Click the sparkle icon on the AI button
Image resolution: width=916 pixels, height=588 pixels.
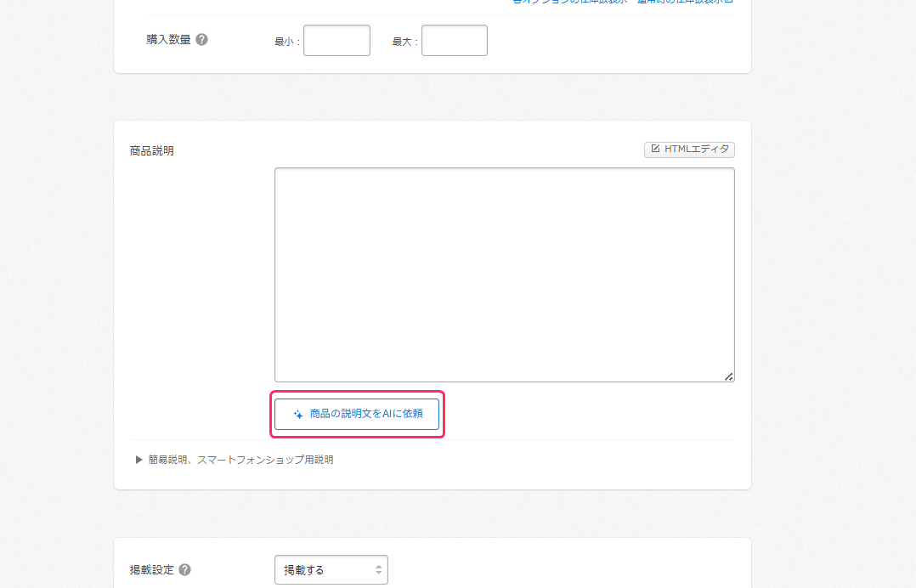point(298,415)
